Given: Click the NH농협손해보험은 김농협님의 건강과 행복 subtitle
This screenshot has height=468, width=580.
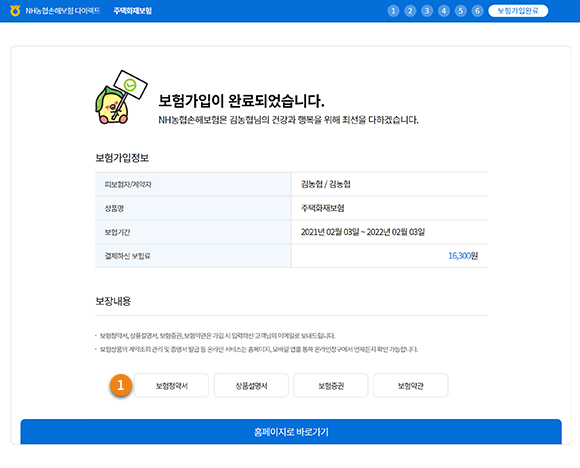Looking at the screenshot, I should (x=289, y=120).
